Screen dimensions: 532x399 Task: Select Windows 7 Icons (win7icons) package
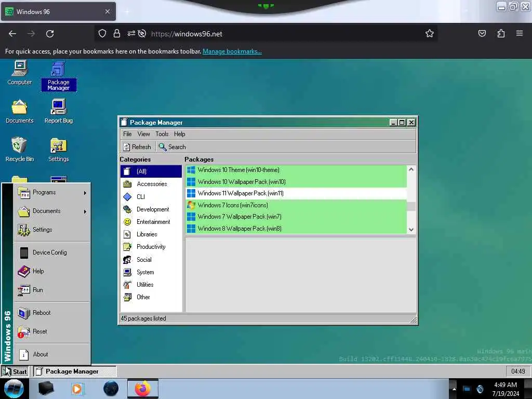click(296, 205)
